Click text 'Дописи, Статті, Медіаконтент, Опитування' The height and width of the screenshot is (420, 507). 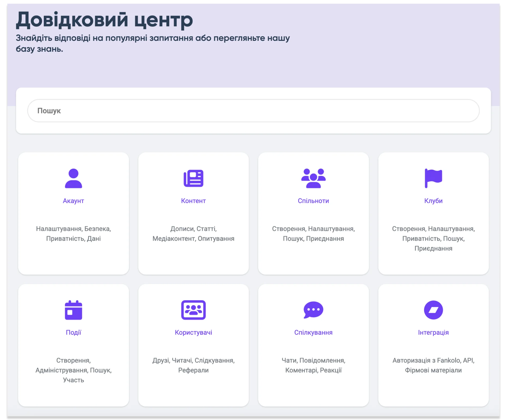point(193,233)
